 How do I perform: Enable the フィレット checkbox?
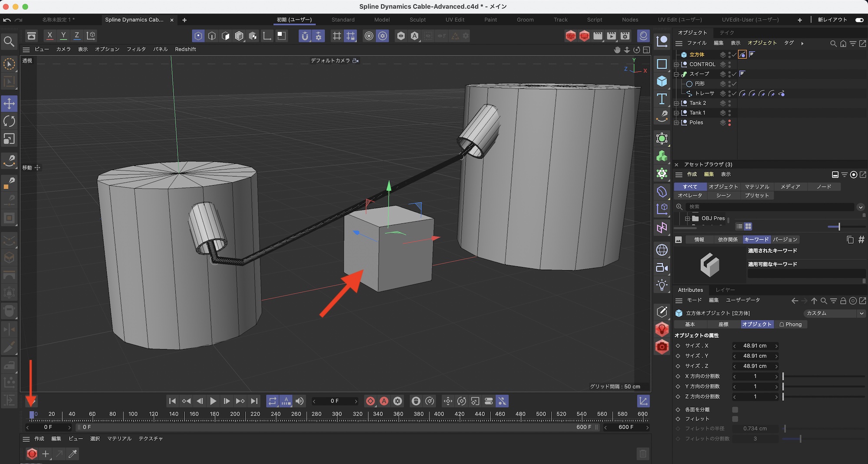735,419
